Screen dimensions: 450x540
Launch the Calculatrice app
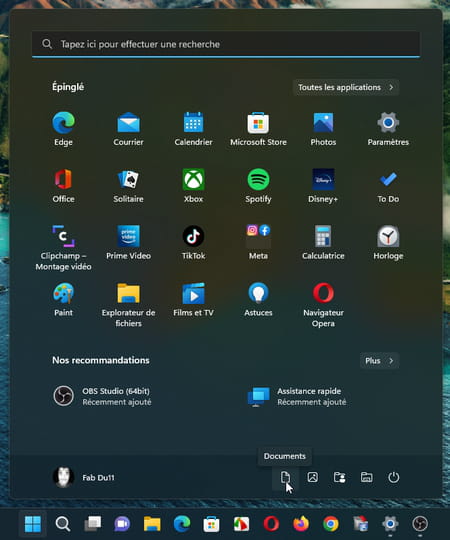[323, 243]
